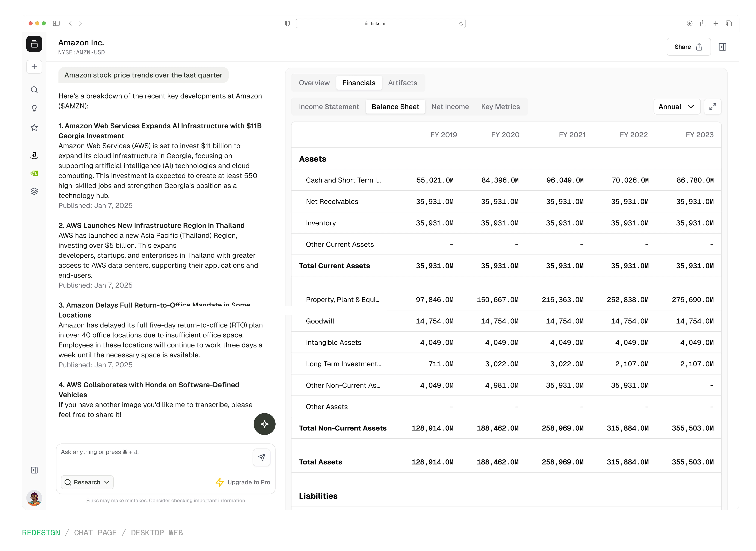Viewport: 756px width, 551px height.
Task: Switch to the Overview tab
Action: click(x=314, y=83)
